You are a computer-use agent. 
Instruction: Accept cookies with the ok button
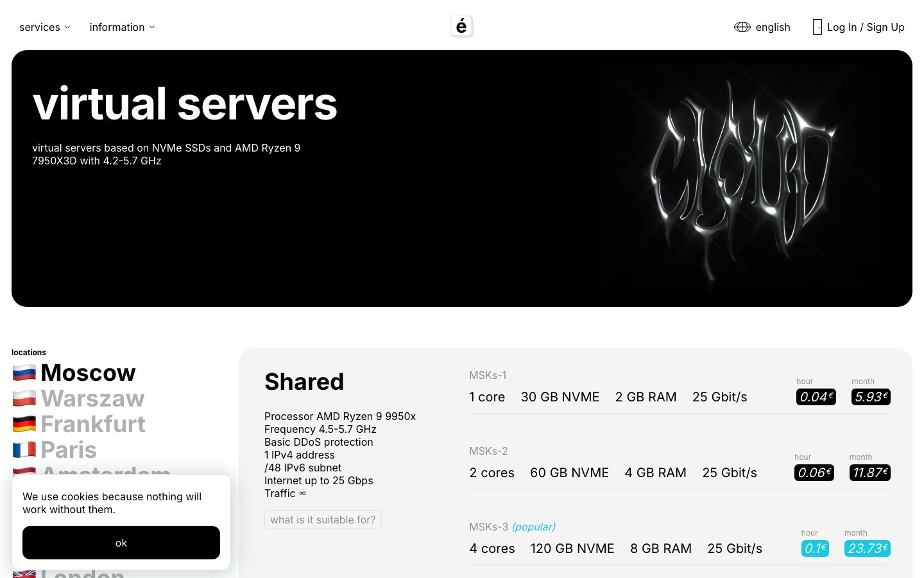click(x=121, y=543)
